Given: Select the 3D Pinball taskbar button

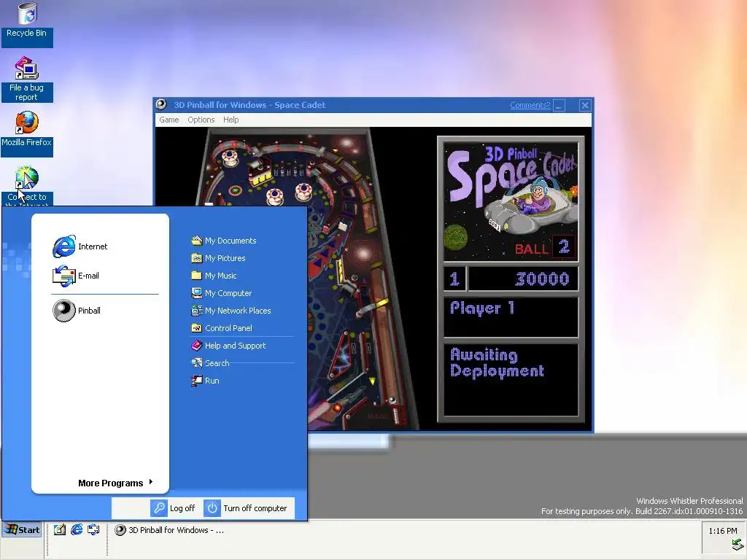Looking at the screenshot, I should pos(169,530).
